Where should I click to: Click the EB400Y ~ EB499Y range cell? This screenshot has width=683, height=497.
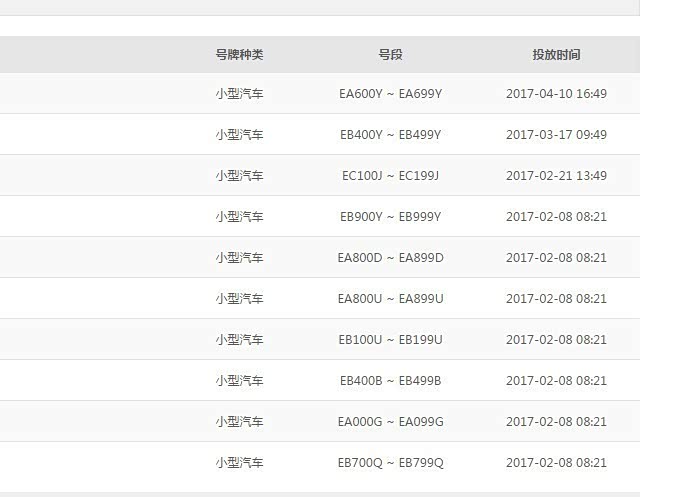(390, 135)
